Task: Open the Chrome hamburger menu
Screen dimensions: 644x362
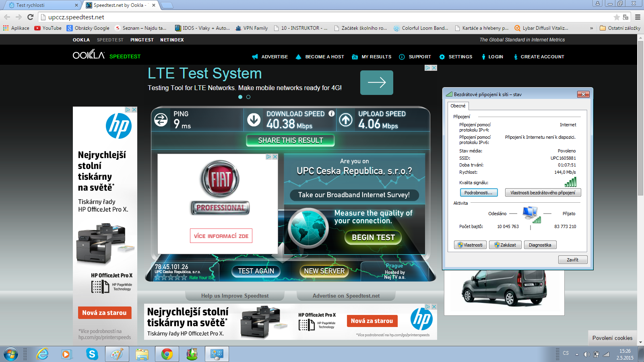Action: click(x=638, y=17)
